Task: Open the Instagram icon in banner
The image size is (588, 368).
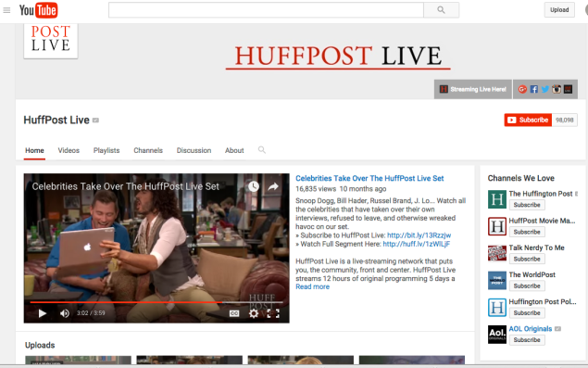Action: coord(557,89)
